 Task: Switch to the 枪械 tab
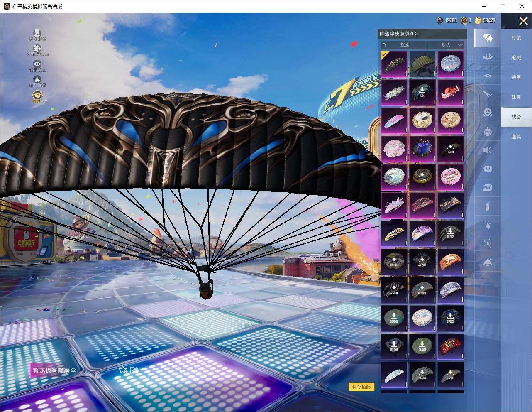516,58
